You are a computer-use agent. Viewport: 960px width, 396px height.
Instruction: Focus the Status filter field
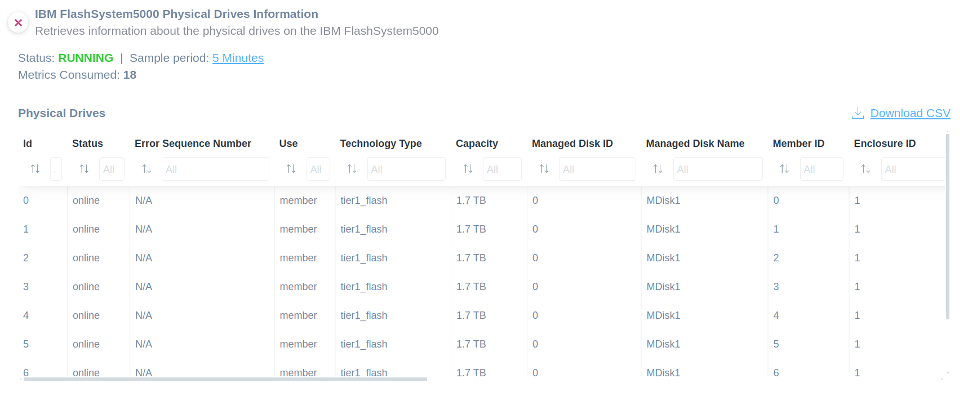click(x=111, y=169)
